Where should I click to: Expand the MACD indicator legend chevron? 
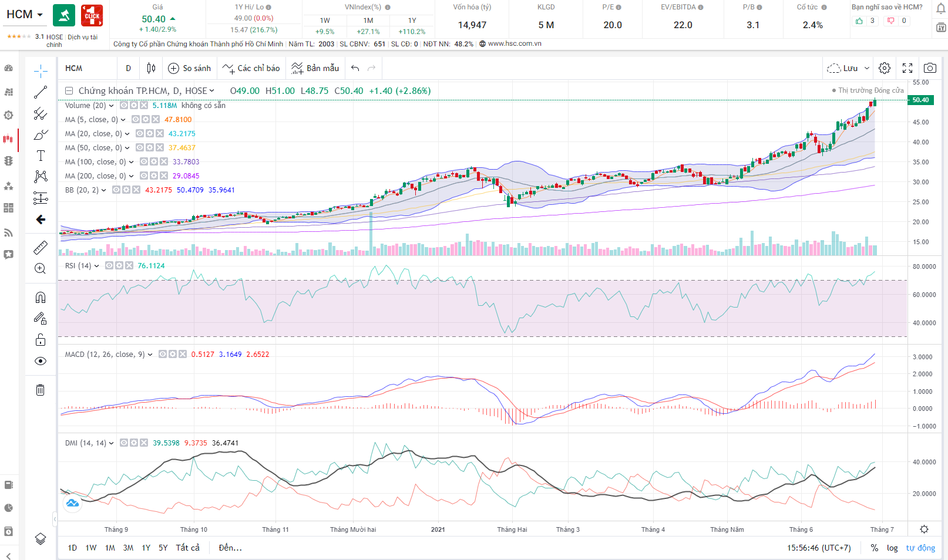(x=150, y=355)
